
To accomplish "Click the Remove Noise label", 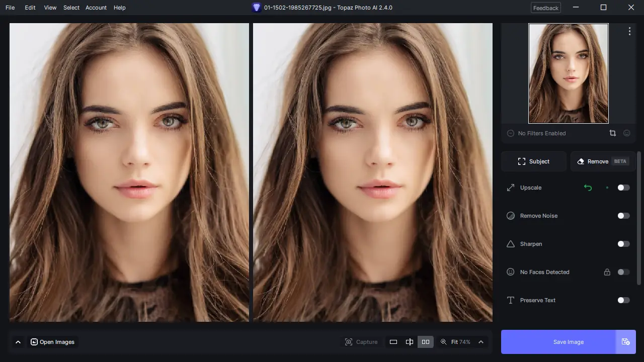I will coord(539,216).
